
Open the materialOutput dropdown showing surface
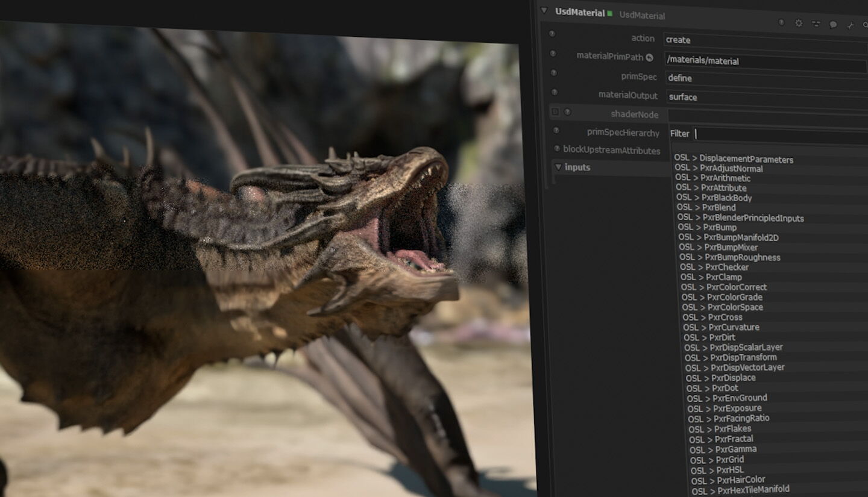coord(766,97)
